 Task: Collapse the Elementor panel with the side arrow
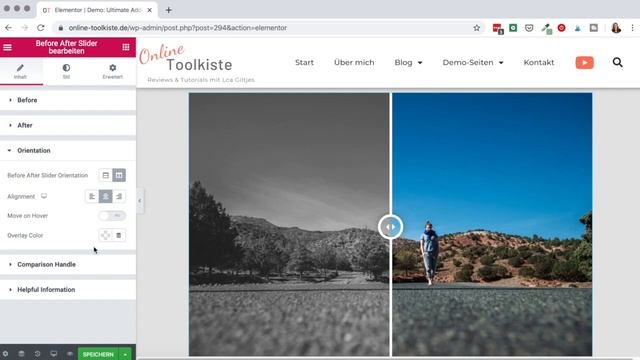(140, 201)
